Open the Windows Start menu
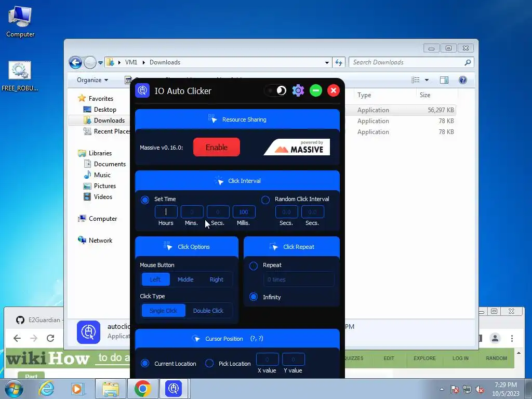Viewport: 532px width, 399px height. [x=13, y=389]
